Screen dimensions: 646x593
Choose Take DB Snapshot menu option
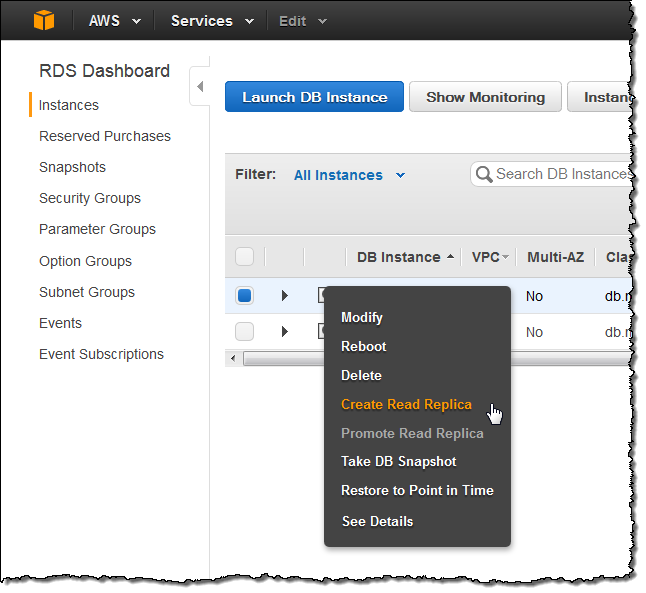[x=398, y=461]
